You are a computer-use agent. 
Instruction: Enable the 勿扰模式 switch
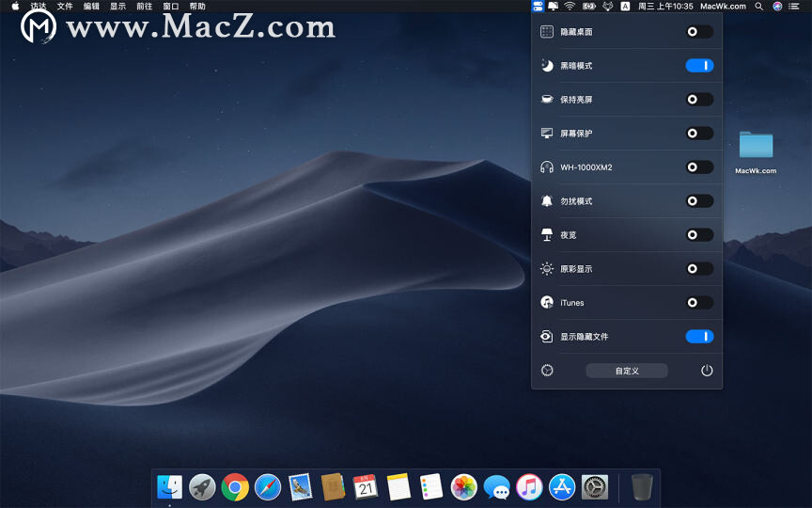(699, 201)
